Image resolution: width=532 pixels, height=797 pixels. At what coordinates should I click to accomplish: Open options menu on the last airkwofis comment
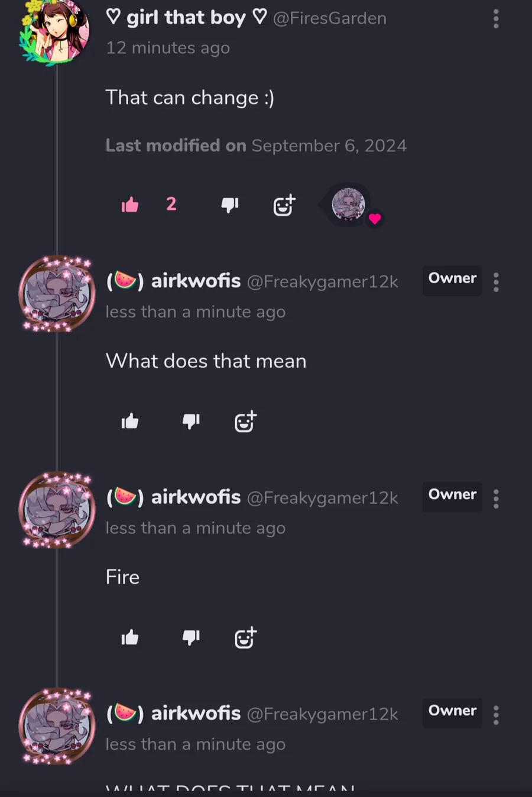pos(496,715)
